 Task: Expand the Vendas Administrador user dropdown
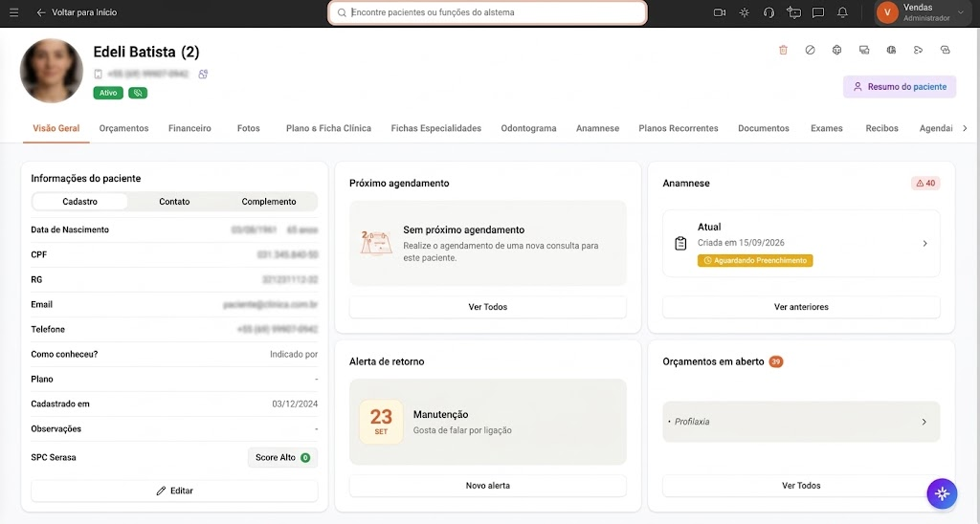point(961,12)
